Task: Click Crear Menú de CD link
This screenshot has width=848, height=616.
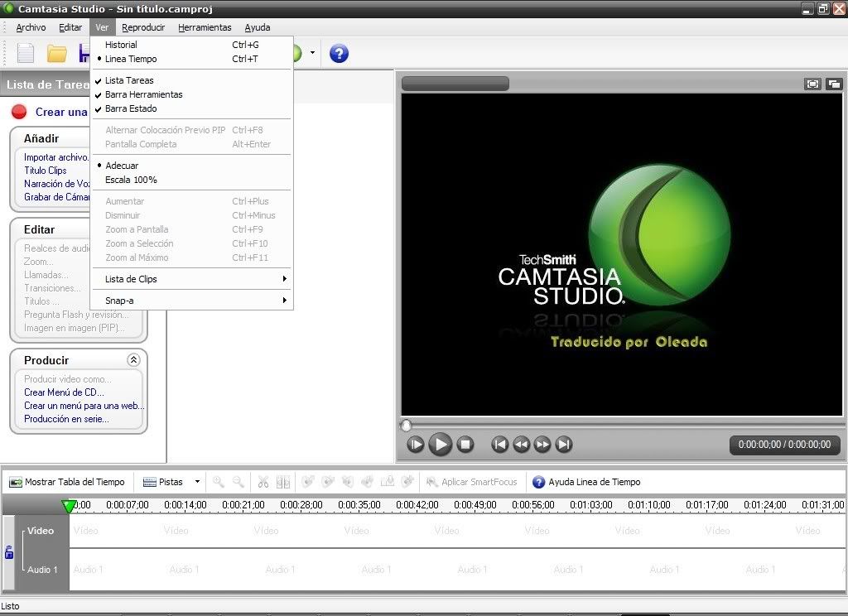Action: tap(64, 392)
